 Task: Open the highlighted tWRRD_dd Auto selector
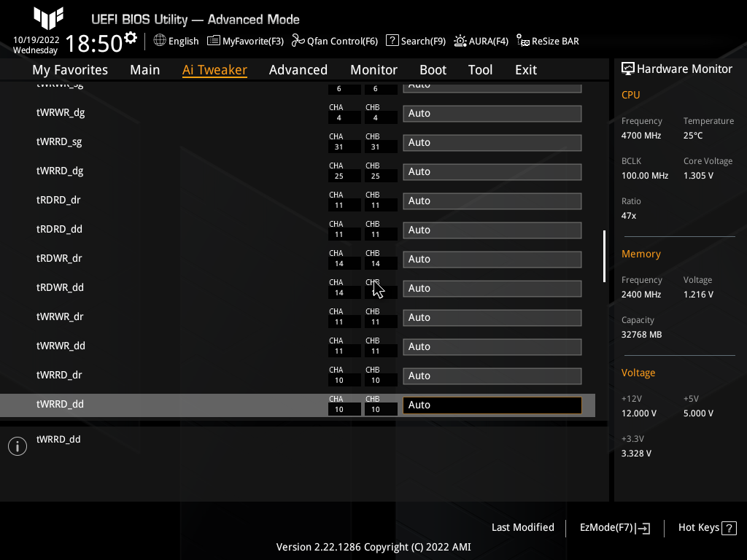492,404
